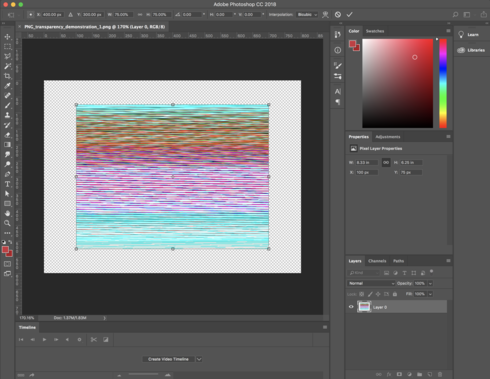Select the Brush tool
This screenshot has width=490, height=379.
point(7,105)
